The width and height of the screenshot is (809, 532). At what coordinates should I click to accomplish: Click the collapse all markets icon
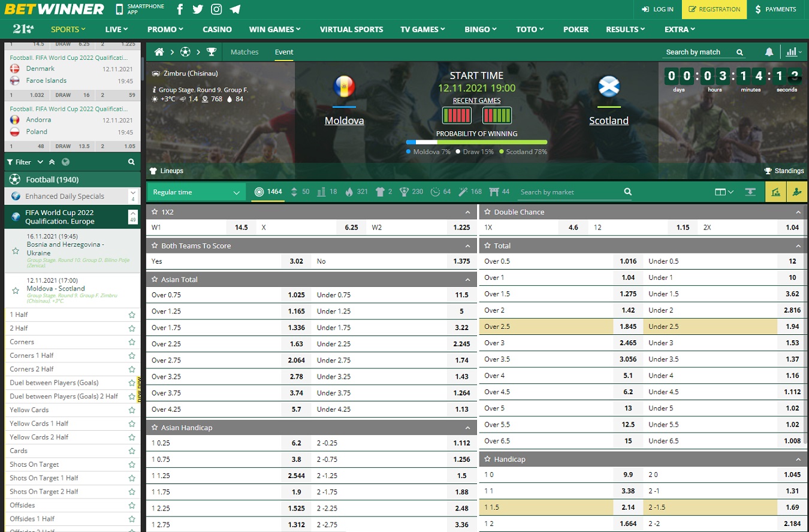750,192
